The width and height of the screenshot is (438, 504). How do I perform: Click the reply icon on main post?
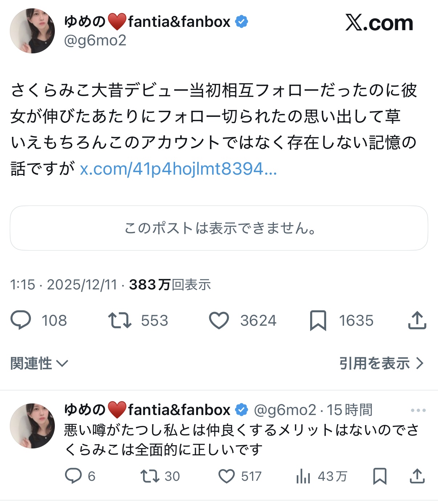[x=21, y=320]
